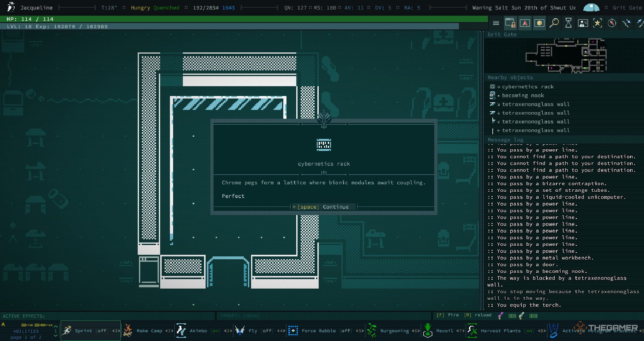Toggle Force Bubble off indicator

point(346,331)
